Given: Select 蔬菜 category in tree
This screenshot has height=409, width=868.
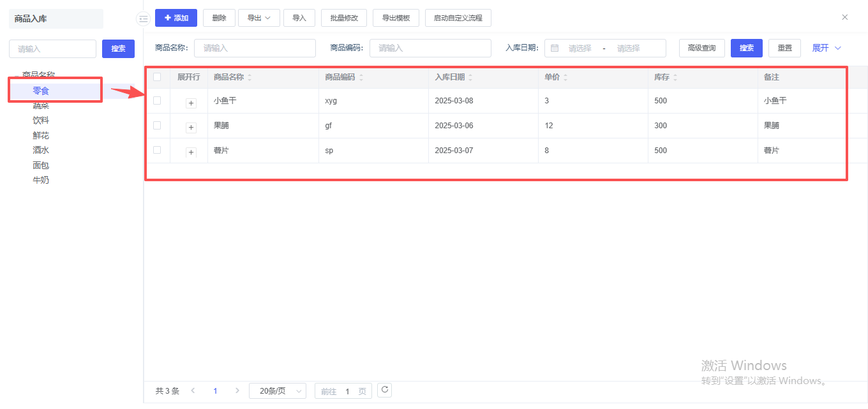Looking at the screenshot, I should [41, 105].
